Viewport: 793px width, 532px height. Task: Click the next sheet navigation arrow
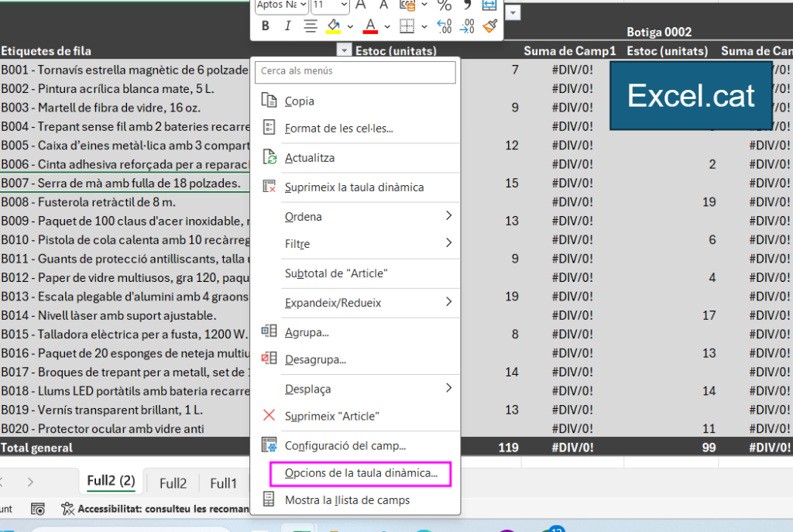coord(30,482)
